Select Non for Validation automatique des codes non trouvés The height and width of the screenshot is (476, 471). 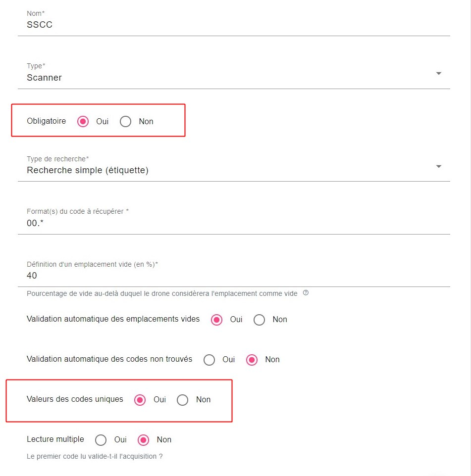(252, 360)
